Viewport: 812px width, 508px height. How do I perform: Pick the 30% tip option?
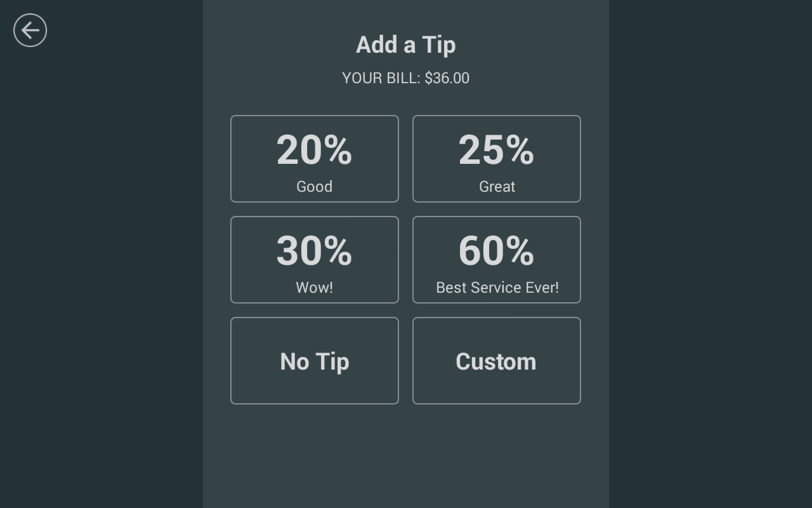click(314, 260)
